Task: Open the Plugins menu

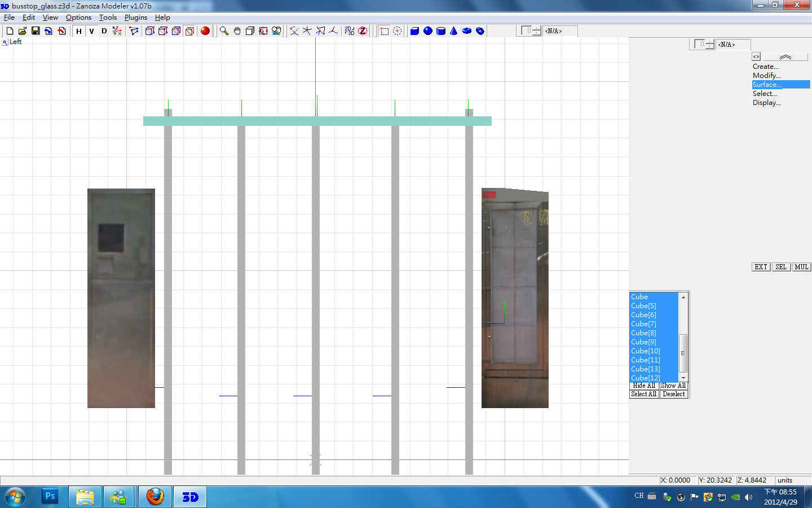Action: (135, 17)
